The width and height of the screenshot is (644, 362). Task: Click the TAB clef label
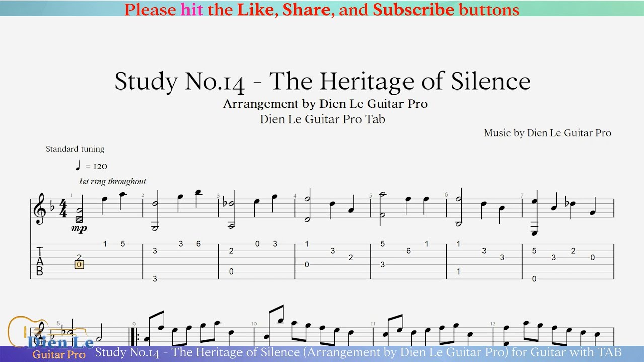[x=39, y=261]
